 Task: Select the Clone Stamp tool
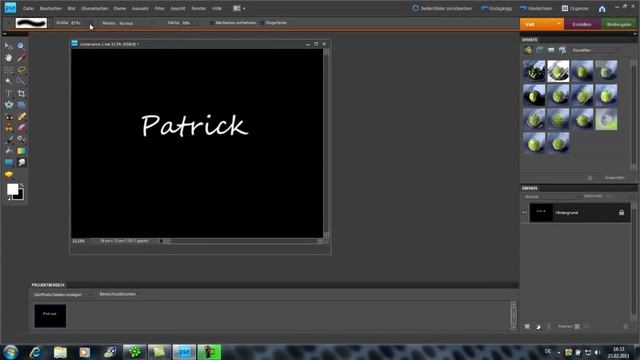(x=9, y=128)
